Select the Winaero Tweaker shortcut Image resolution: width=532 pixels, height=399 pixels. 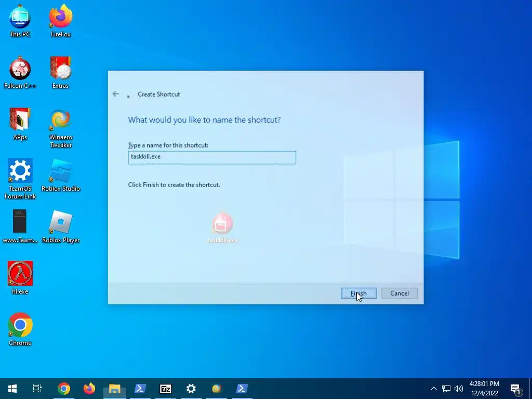click(61, 128)
